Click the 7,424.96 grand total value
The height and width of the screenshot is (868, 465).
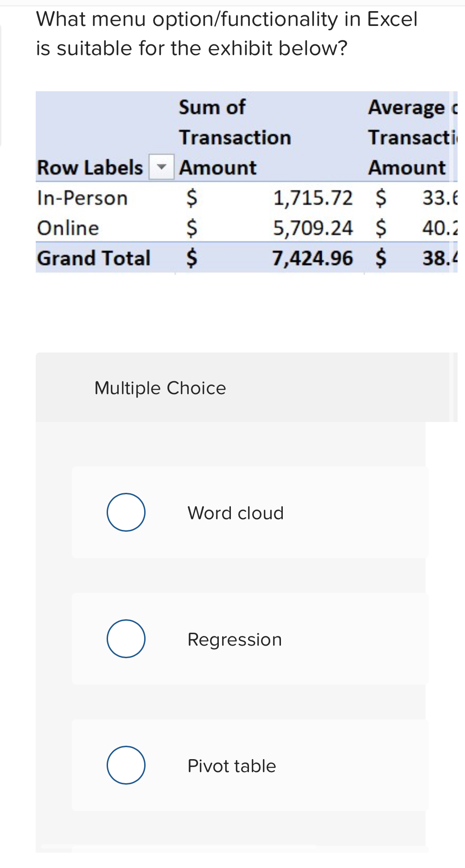click(312, 258)
